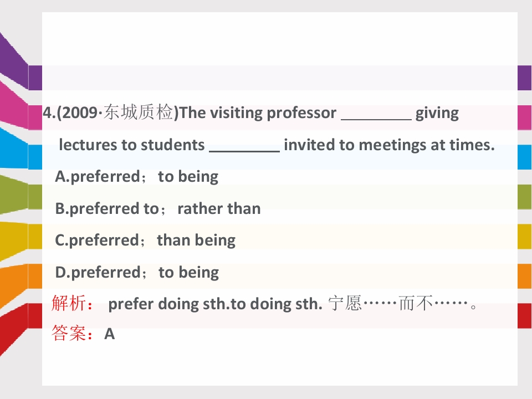Click the orange ribbon block on left

tap(35, 276)
